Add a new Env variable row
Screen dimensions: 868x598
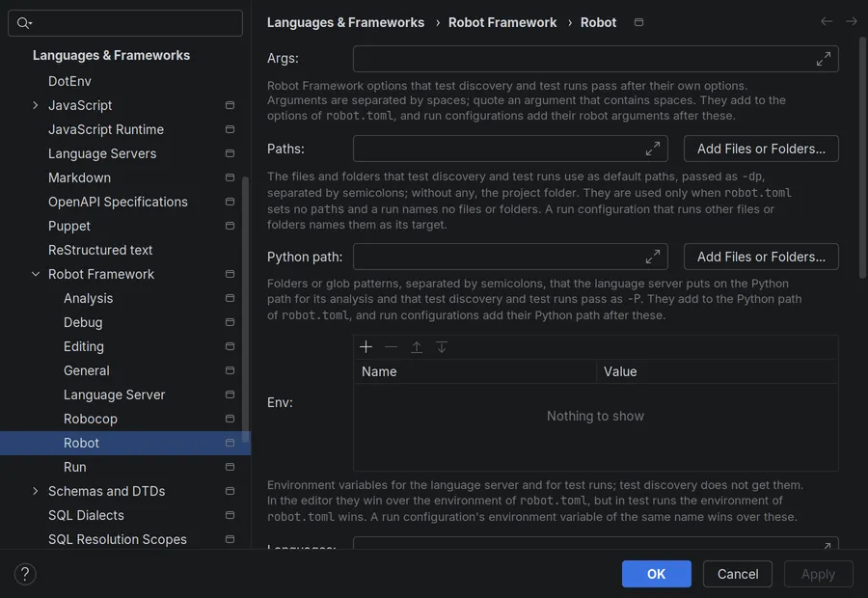coord(366,347)
